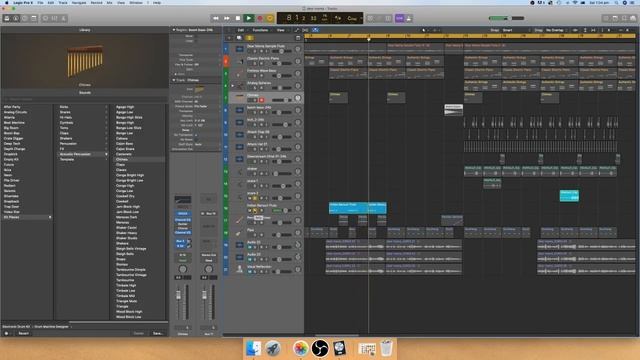This screenshot has width=640, height=360.
Task: Click the Duplicate Track icon above the track list
Action: (x=239, y=38)
